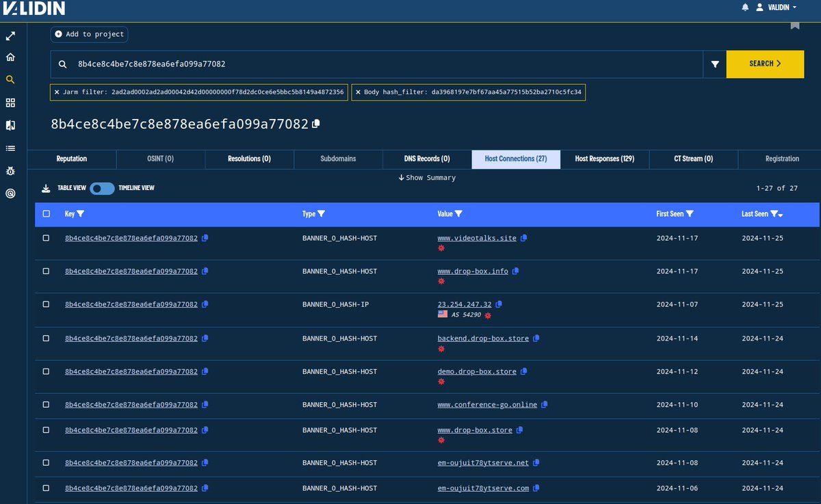The image size is (821, 504).
Task: Check the backend.drop-box.store row checkbox
Action: pos(46,339)
